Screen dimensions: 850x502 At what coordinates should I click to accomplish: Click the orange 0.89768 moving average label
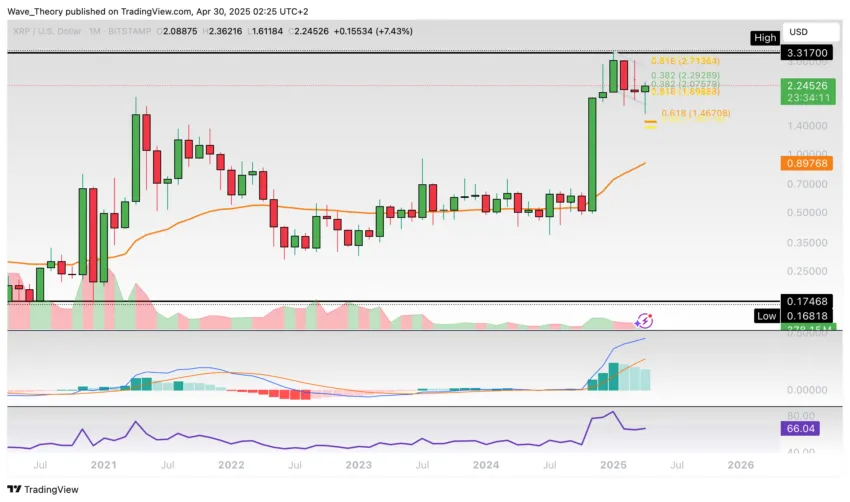(807, 163)
